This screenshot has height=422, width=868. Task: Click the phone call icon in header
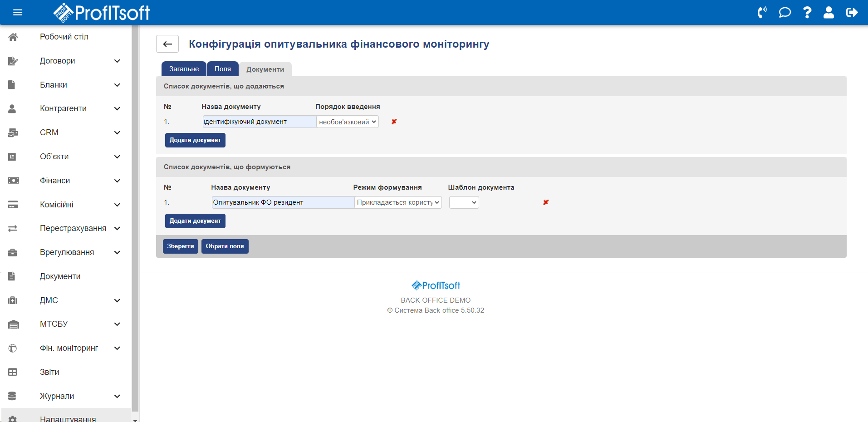pyautogui.click(x=762, y=12)
